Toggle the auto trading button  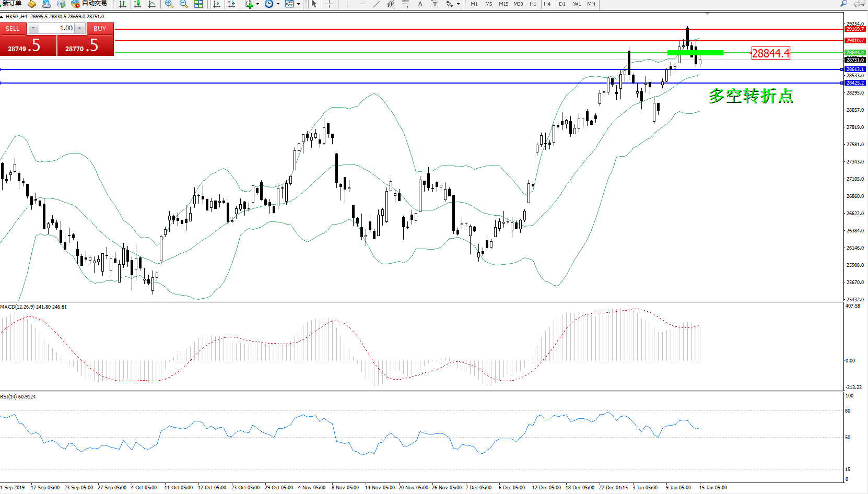(x=89, y=4)
